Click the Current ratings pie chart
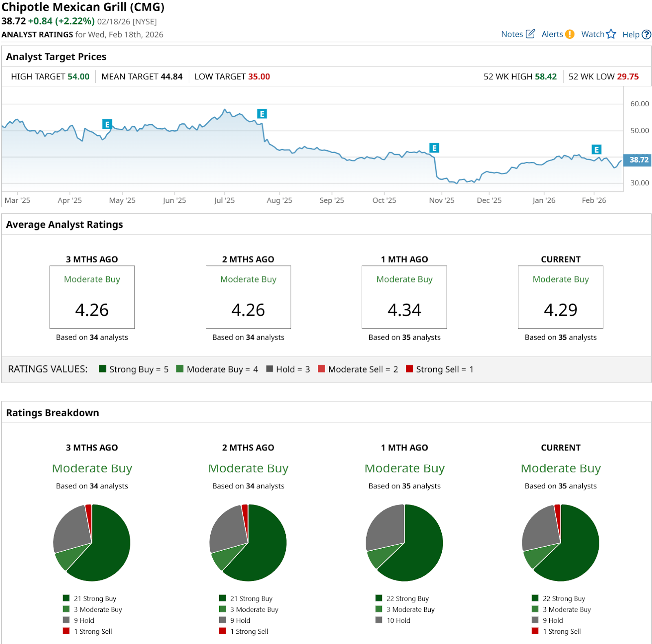This screenshot has width=652, height=644. pyautogui.click(x=560, y=543)
